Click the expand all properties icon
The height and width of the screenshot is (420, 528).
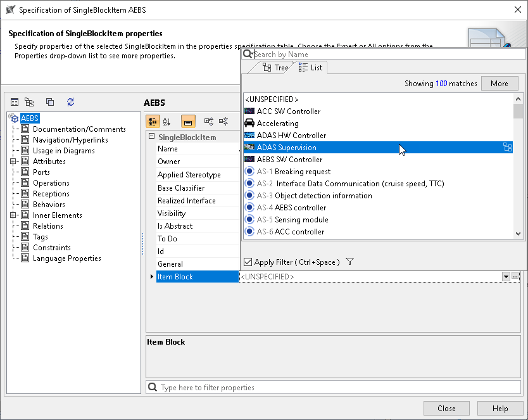tap(209, 122)
